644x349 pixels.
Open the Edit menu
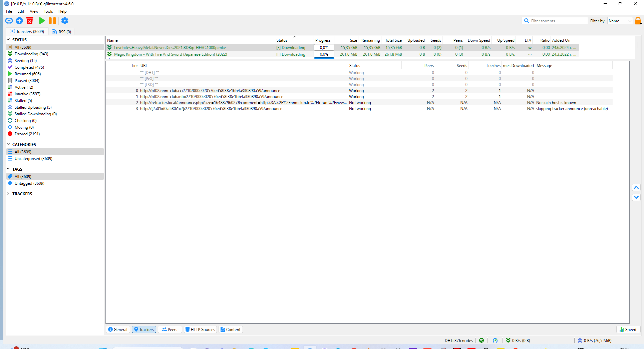[x=21, y=11]
